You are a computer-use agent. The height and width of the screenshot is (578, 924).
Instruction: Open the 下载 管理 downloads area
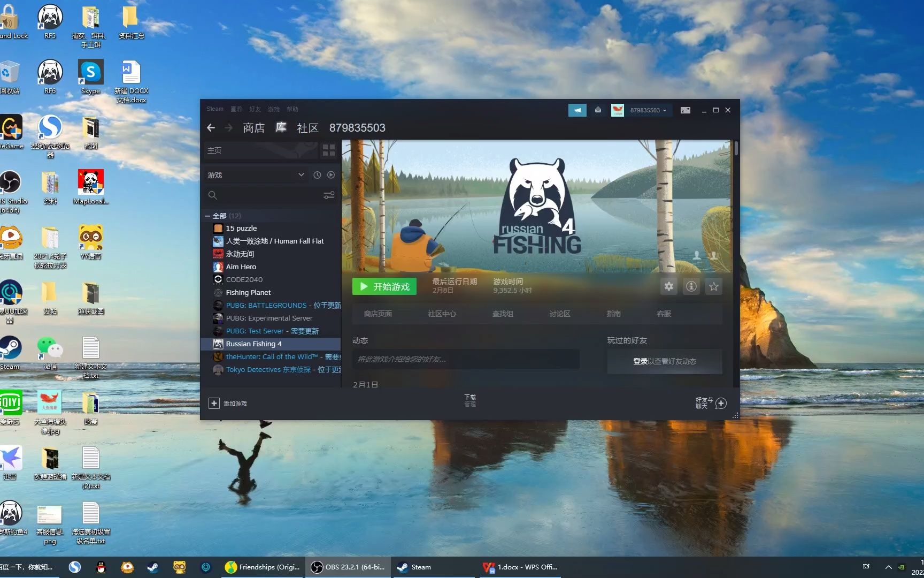[x=470, y=400]
